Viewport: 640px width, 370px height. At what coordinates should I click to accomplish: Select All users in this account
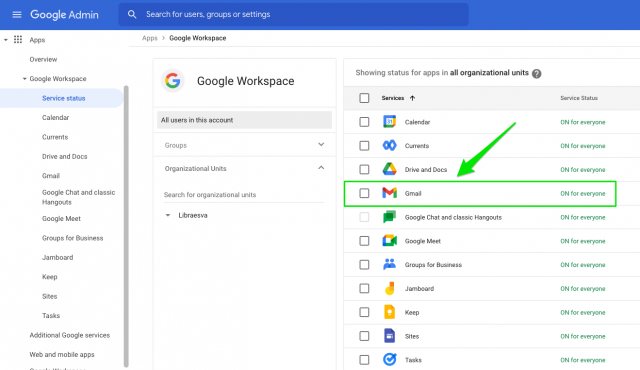244,120
